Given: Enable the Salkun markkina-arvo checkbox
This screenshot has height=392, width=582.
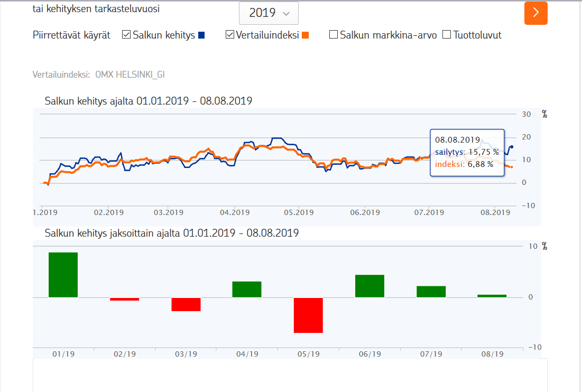Looking at the screenshot, I should point(334,35).
